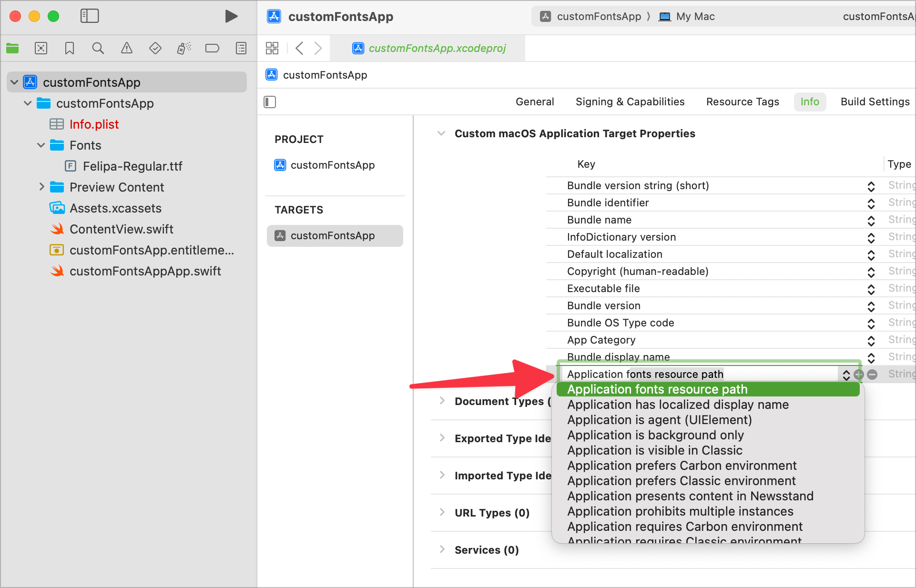Collapse the customFontsApp project root

click(x=14, y=82)
